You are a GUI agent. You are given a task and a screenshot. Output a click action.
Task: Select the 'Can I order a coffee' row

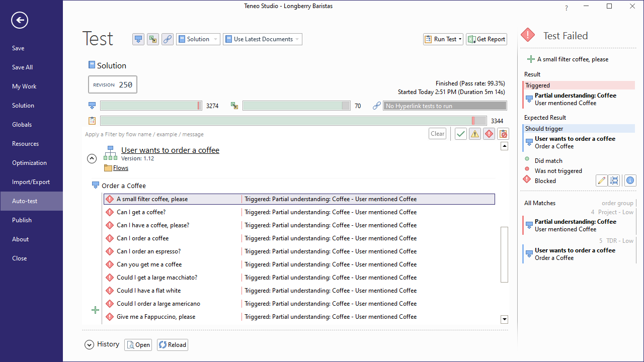tap(299, 238)
